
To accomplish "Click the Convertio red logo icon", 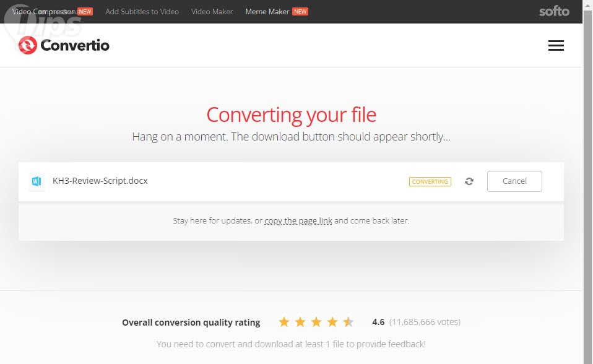I will [28, 45].
